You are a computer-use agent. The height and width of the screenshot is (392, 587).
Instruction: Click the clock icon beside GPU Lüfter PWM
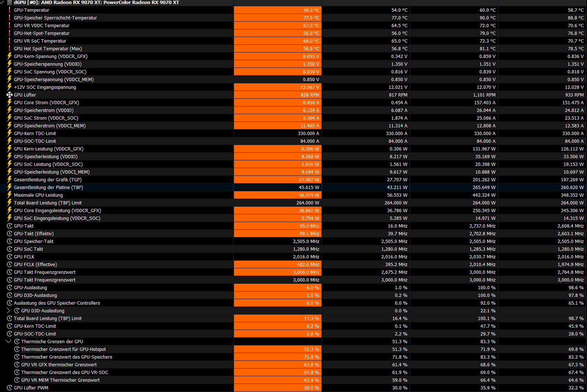pos(10,388)
